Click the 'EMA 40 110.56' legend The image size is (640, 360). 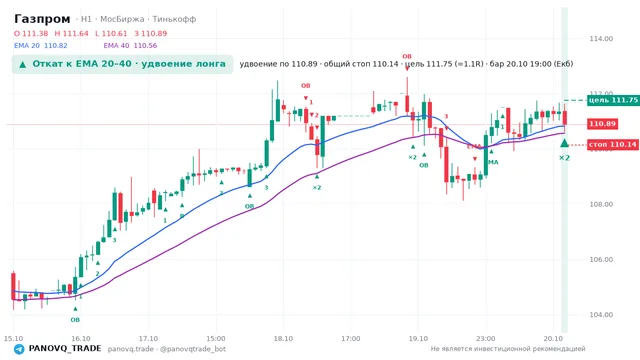point(130,46)
